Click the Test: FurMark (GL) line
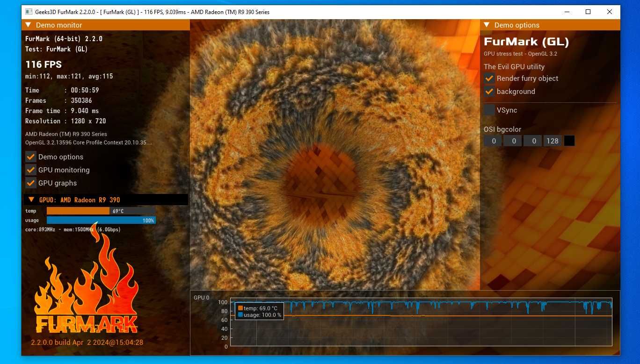640x364 pixels. (57, 49)
